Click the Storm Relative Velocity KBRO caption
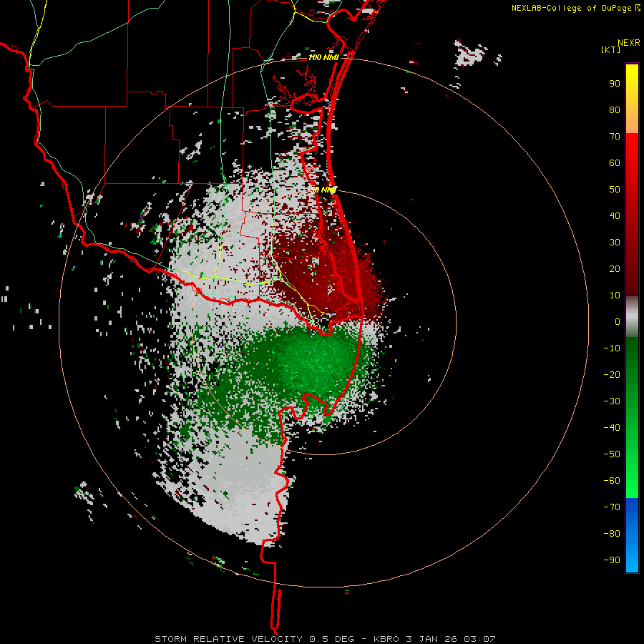The image size is (644, 644). click(x=325, y=639)
